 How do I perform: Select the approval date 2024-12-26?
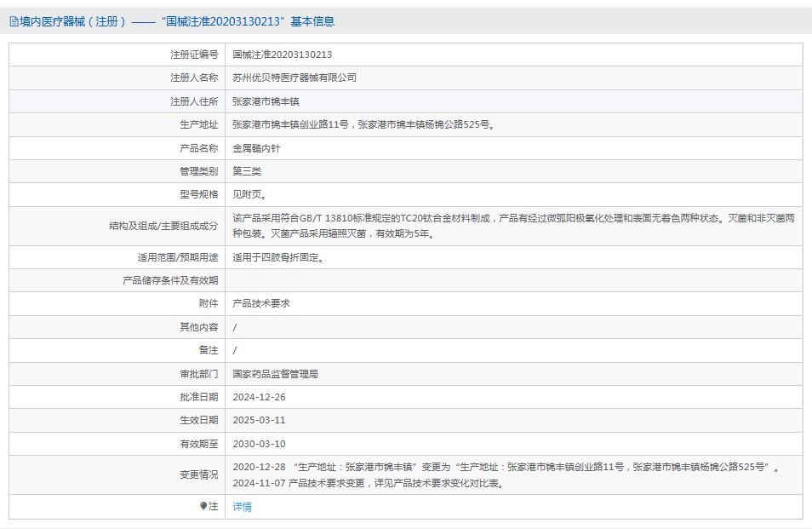259,397
